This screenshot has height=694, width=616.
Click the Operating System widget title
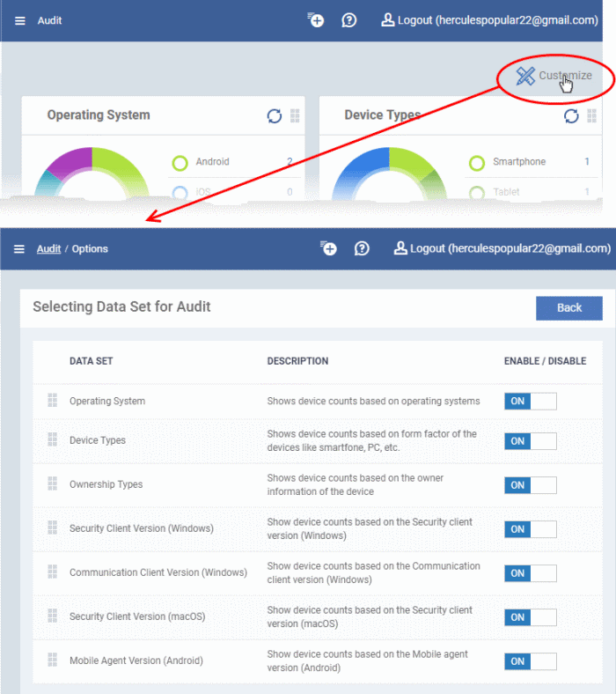point(99,115)
